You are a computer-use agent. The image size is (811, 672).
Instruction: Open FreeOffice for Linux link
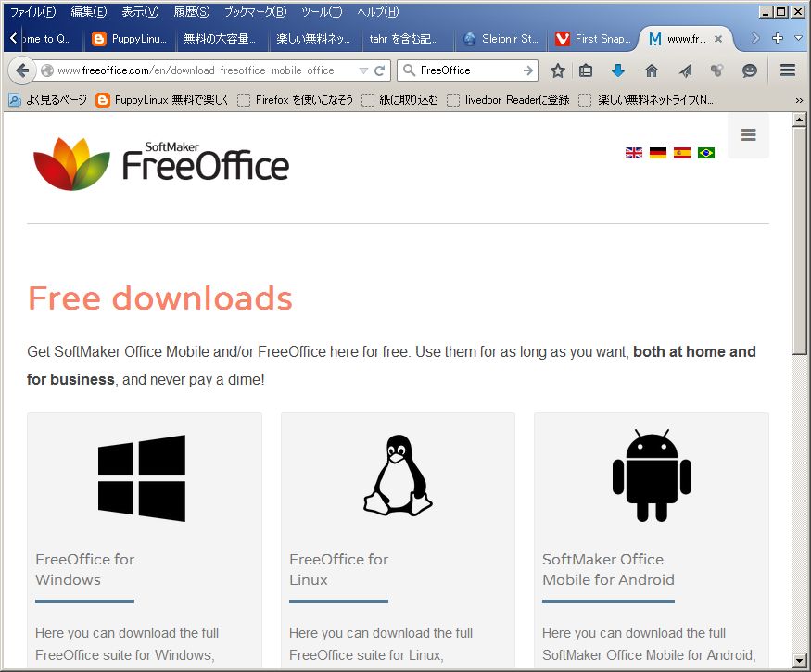tap(339, 569)
